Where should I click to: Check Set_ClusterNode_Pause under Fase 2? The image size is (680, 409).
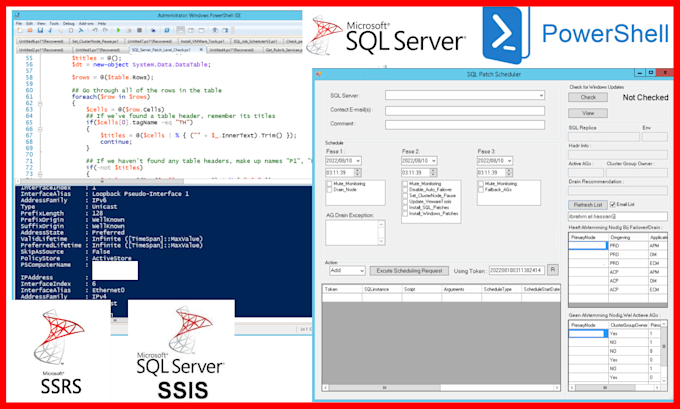[x=405, y=196]
